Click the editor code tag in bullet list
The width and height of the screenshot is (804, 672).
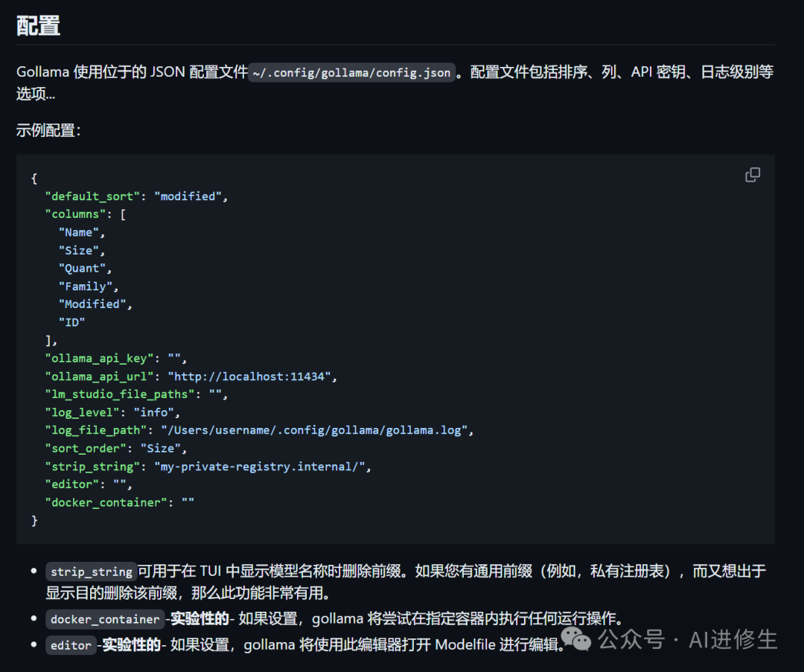71,644
